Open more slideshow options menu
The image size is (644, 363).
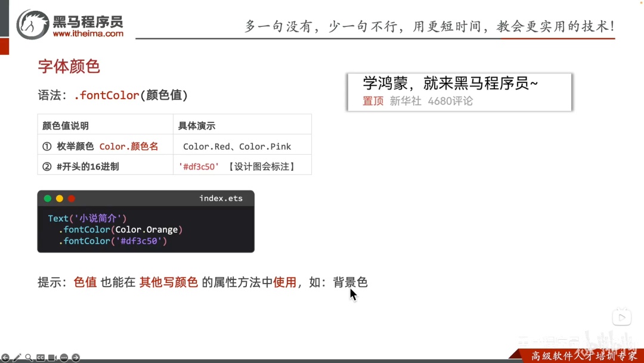[x=64, y=358]
